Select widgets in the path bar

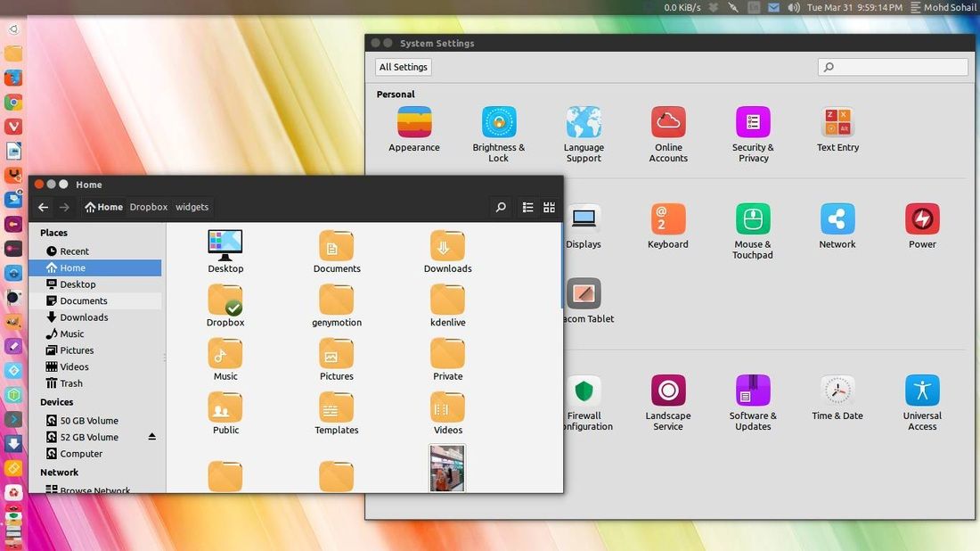coord(192,207)
